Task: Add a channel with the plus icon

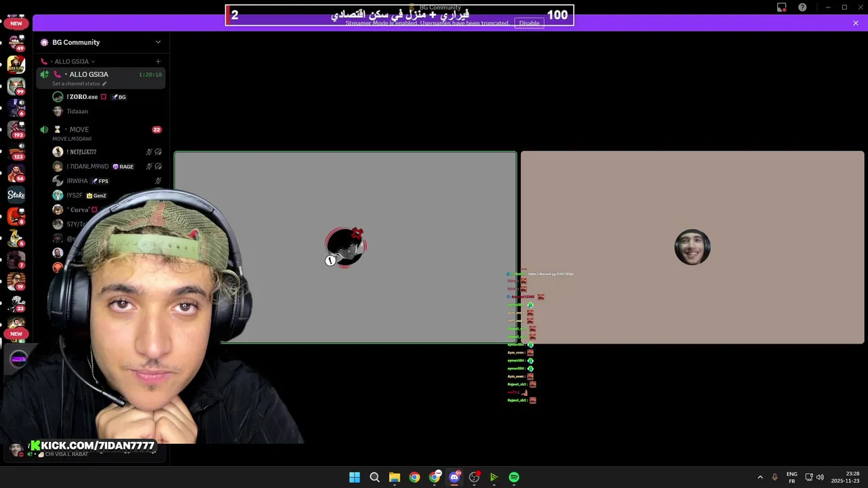Action: (158, 62)
